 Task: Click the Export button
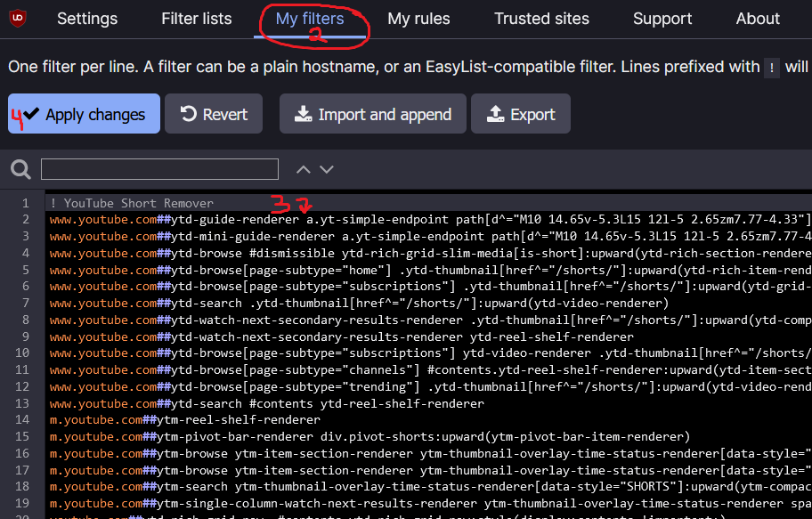521,114
